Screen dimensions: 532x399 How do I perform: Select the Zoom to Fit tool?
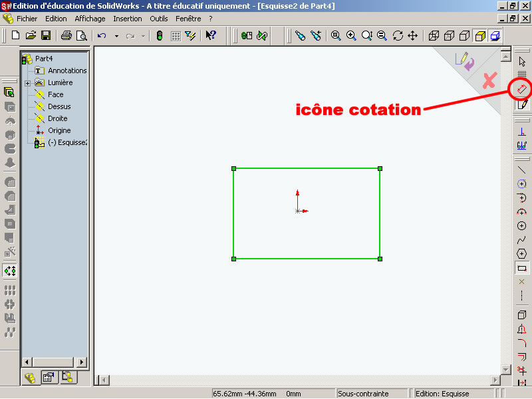click(336, 35)
